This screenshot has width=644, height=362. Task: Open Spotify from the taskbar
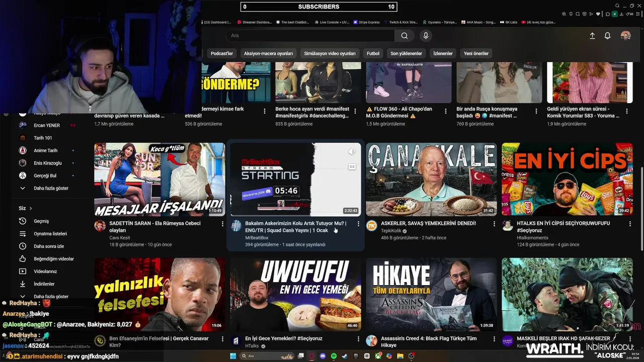[334, 356]
